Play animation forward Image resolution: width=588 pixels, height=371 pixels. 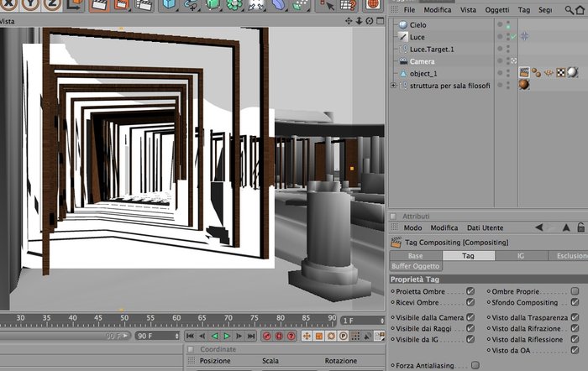[227, 336]
